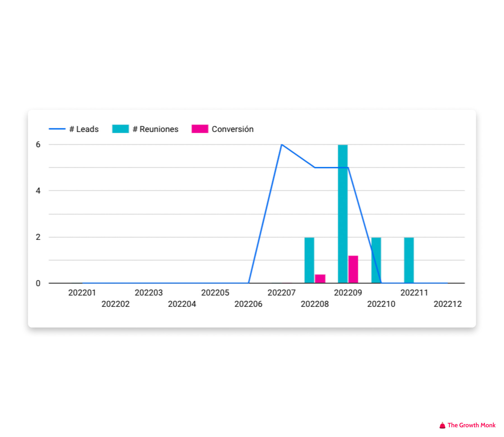
Task: Click y-axis value '6'
Action: tap(38, 145)
